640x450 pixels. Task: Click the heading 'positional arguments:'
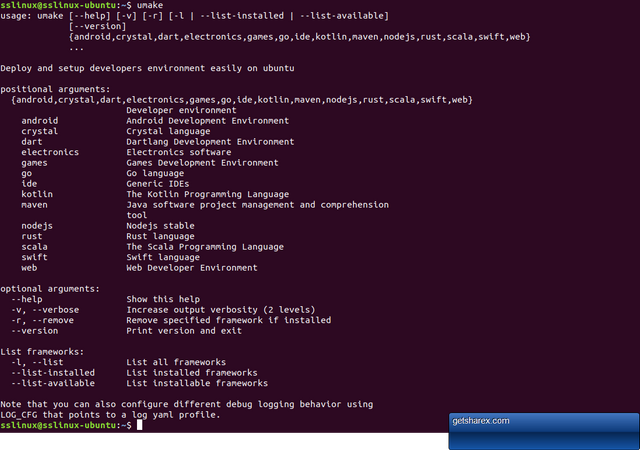point(55,89)
